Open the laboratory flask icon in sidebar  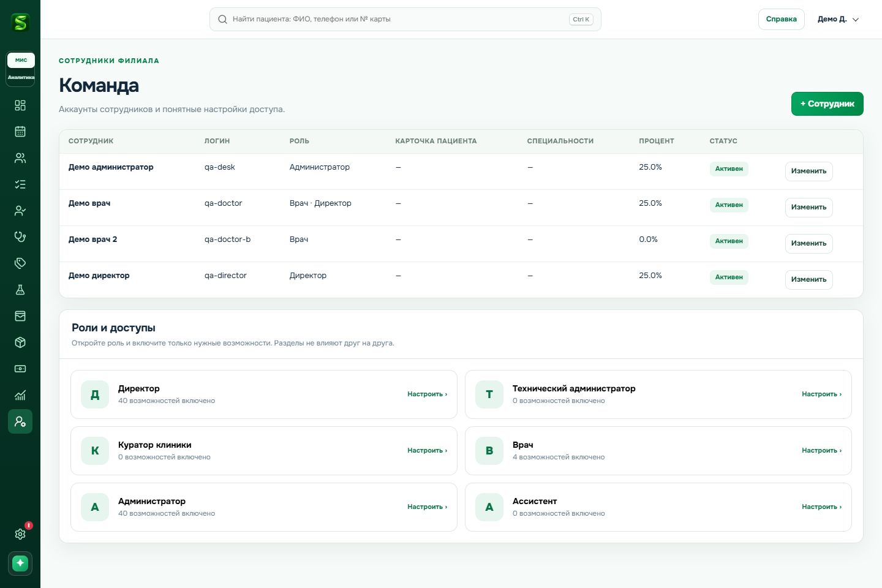(20, 290)
